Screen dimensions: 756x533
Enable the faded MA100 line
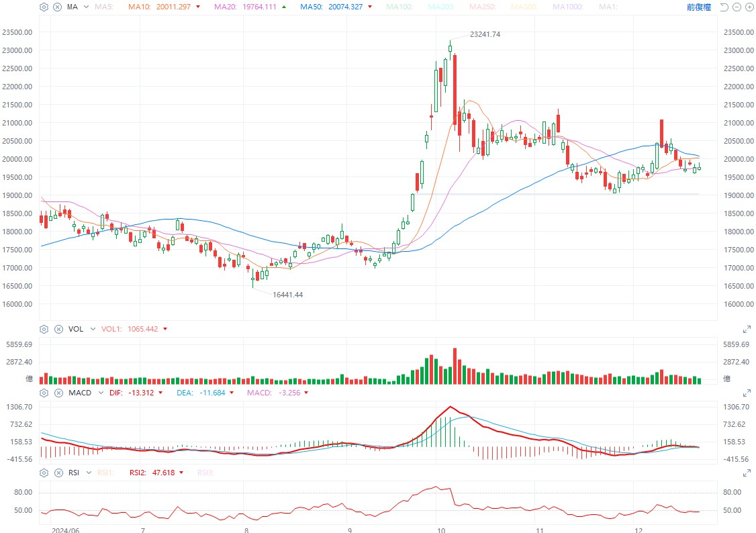[399, 7]
